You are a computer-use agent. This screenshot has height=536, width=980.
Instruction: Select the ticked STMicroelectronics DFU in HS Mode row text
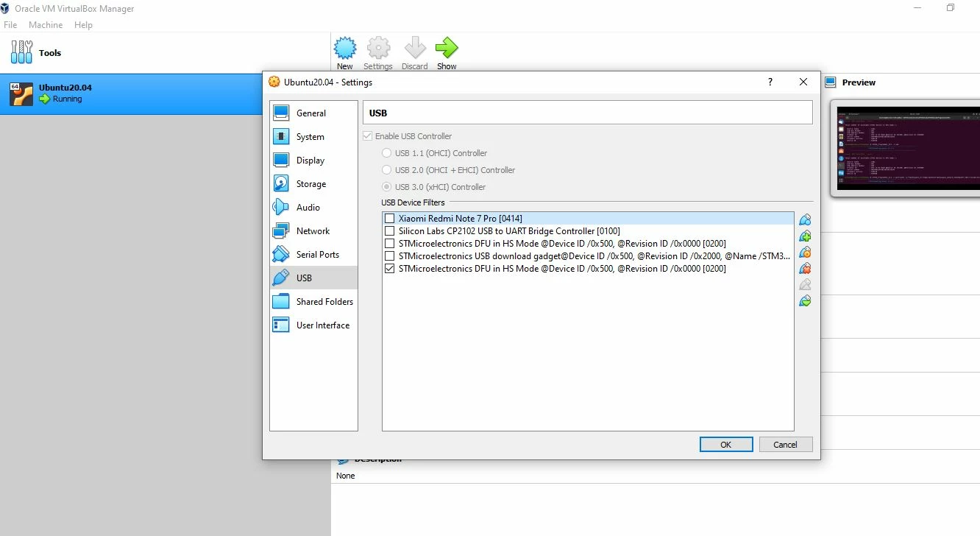click(562, 269)
